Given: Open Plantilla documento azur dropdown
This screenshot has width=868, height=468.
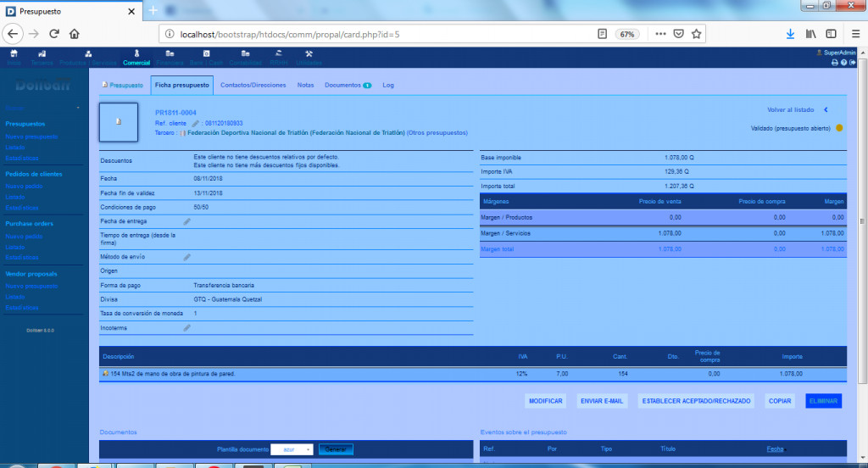Looking at the screenshot, I should (x=292, y=449).
